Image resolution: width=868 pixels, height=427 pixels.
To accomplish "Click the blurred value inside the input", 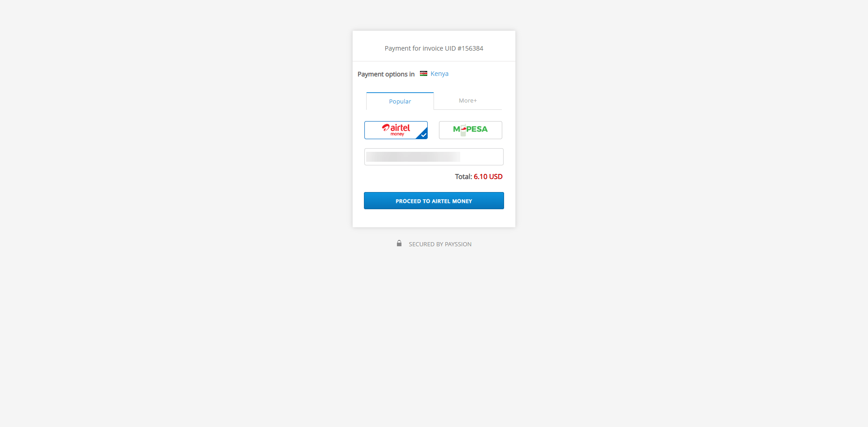I will (413, 157).
